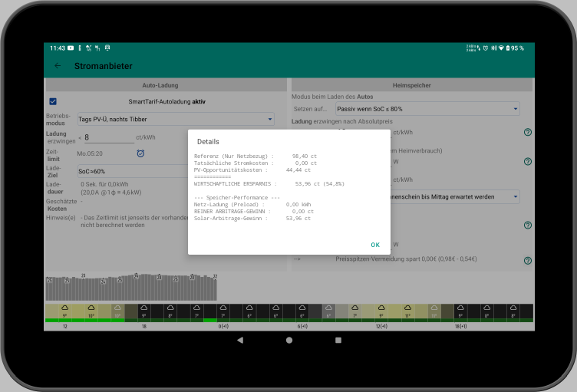
Task: Open help icon on Preisspitzen-Vermeidung row
Action: point(528,261)
